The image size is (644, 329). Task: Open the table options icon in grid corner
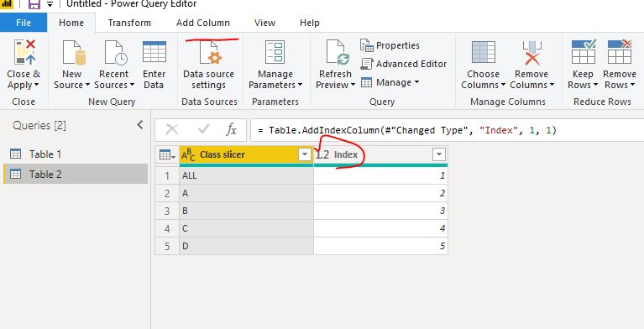[x=167, y=154]
